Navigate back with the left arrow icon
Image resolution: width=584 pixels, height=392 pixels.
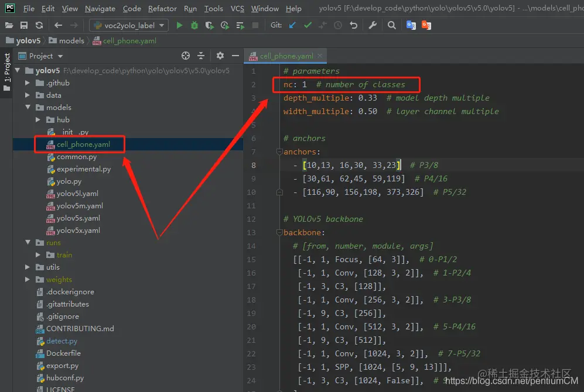click(58, 25)
